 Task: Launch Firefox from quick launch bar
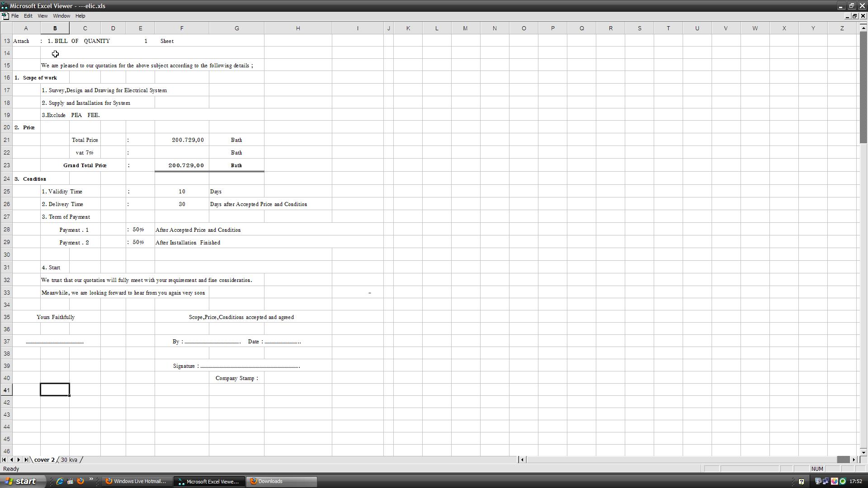[x=80, y=481]
